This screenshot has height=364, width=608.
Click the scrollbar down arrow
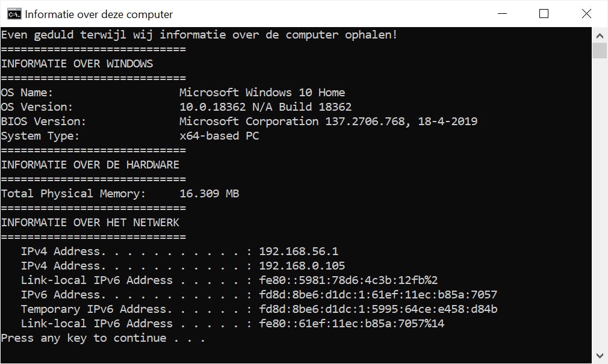pos(599,356)
